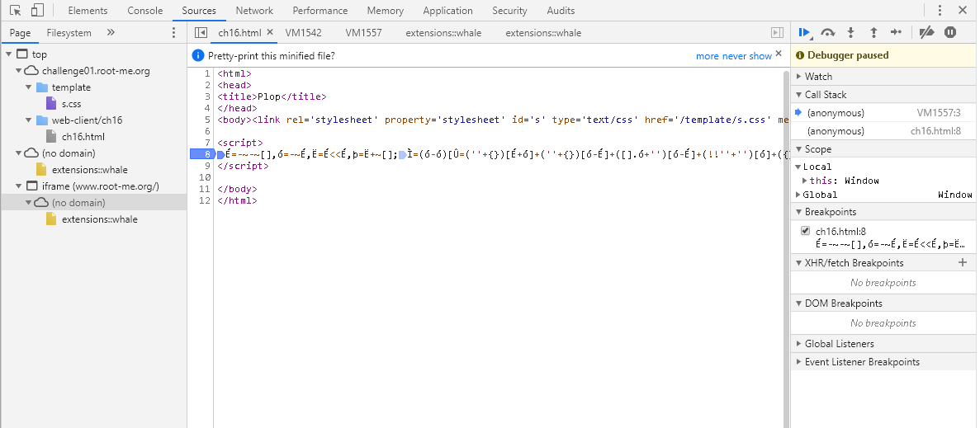980x428 pixels.
Task: Collapse the top frame tree node
Action: click(x=9, y=54)
